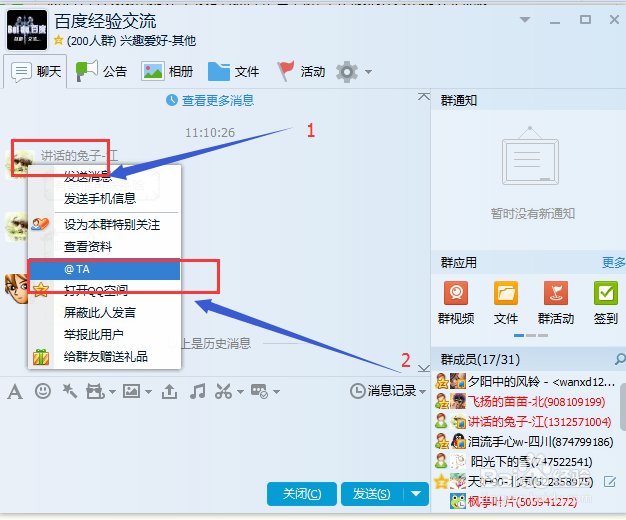Select member 枫葶叶片(505941272)
The height and width of the screenshot is (520, 626).
525,501
